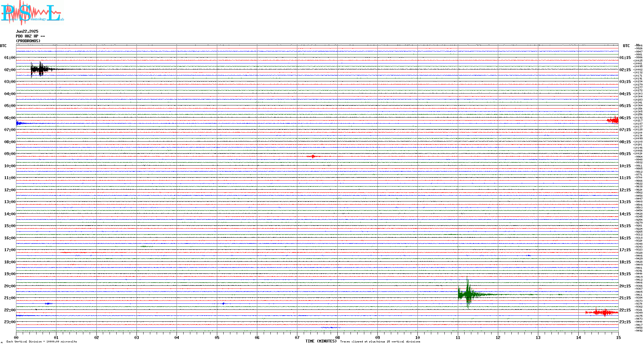Click the left hour label 21:00

pos(10,298)
